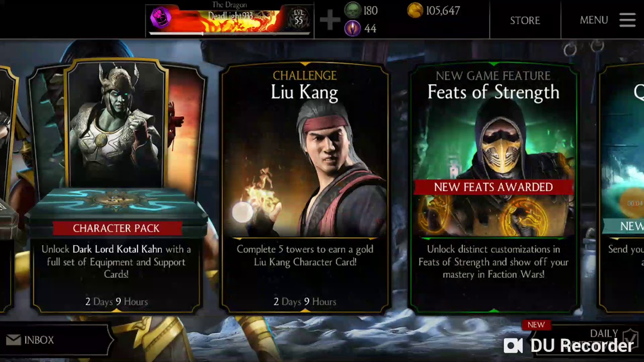Open the hamburger menu icon
The image size is (644, 362).
[627, 20]
